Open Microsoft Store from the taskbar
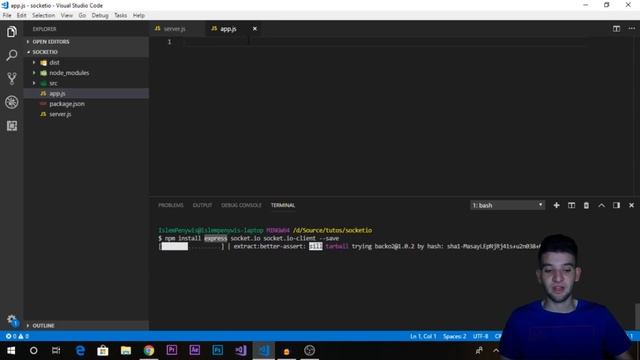Viewport: 640px width, 360px height. pos(103,350)
